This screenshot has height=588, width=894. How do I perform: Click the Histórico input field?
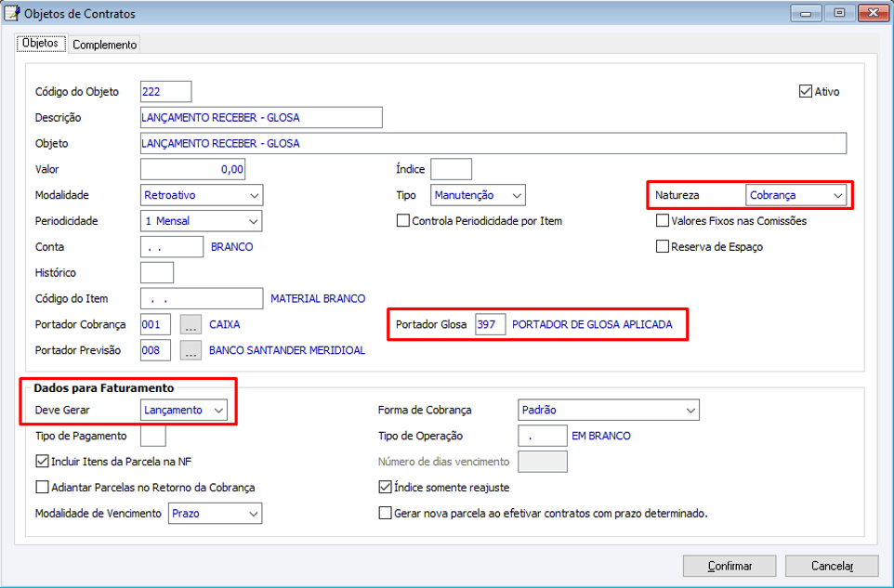157,272
